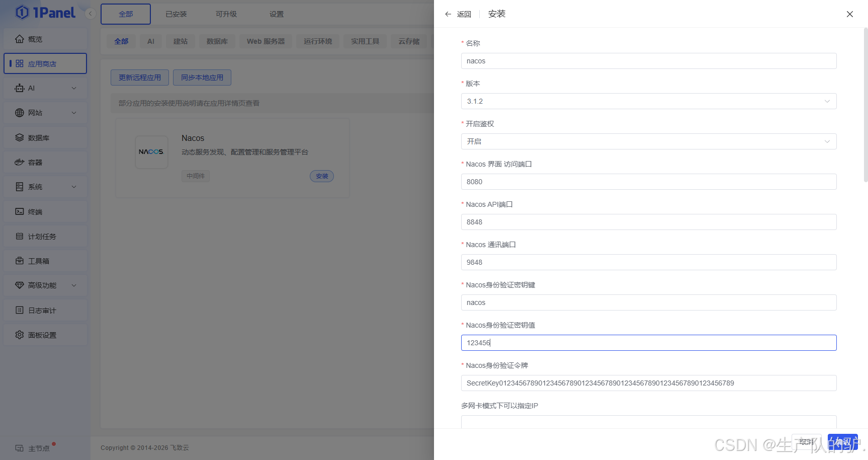
Task: Click the Nacos 通讯端口 field 9848
Action: coord(649,262)
